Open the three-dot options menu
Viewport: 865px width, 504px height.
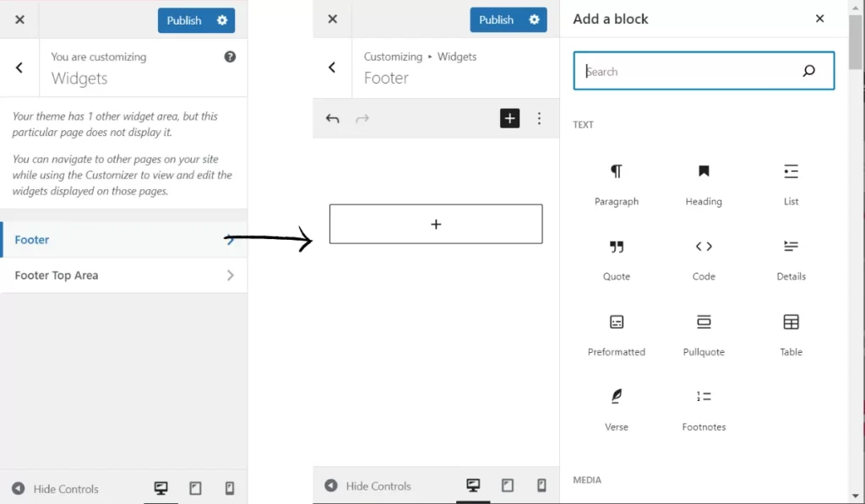(x=540, y=119)
